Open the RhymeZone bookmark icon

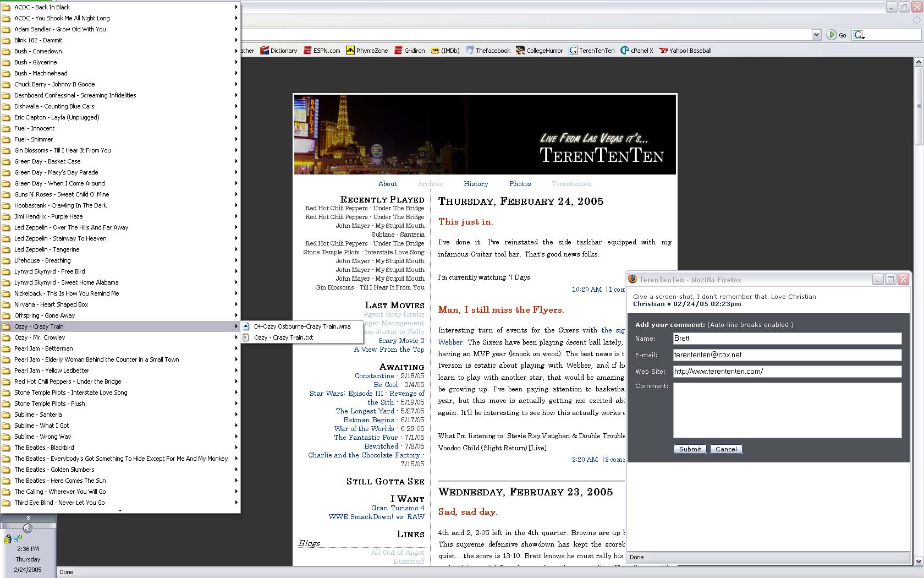(350, 51)
